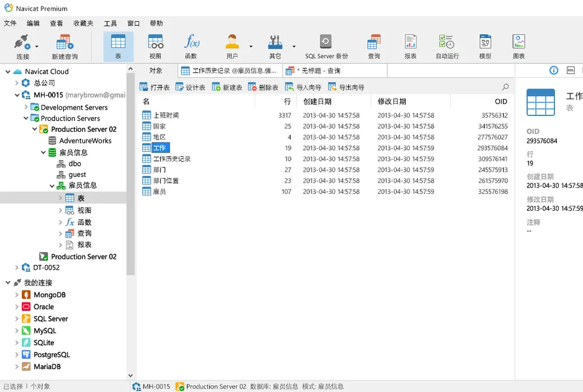
Task: Expand Development Servers folder
Action: pos(26,107)
